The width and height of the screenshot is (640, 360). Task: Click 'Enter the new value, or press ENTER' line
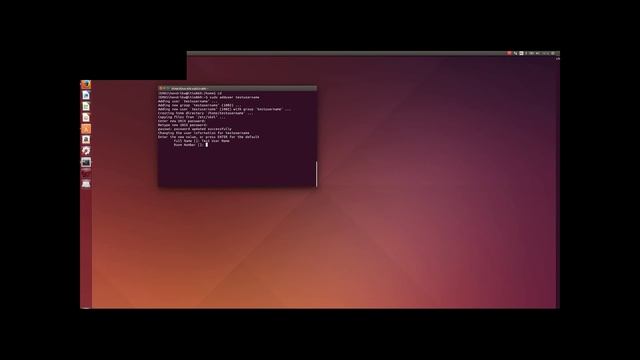point(209,137)
